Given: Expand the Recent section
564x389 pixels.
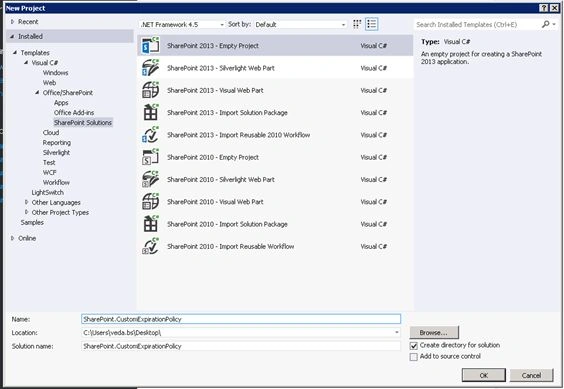Looking at the screenshot, I should (x=13, y=22).
